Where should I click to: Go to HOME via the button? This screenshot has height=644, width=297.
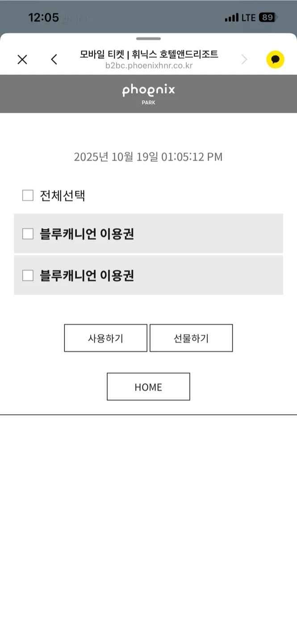pyautogui.click(x=148, y=387)
